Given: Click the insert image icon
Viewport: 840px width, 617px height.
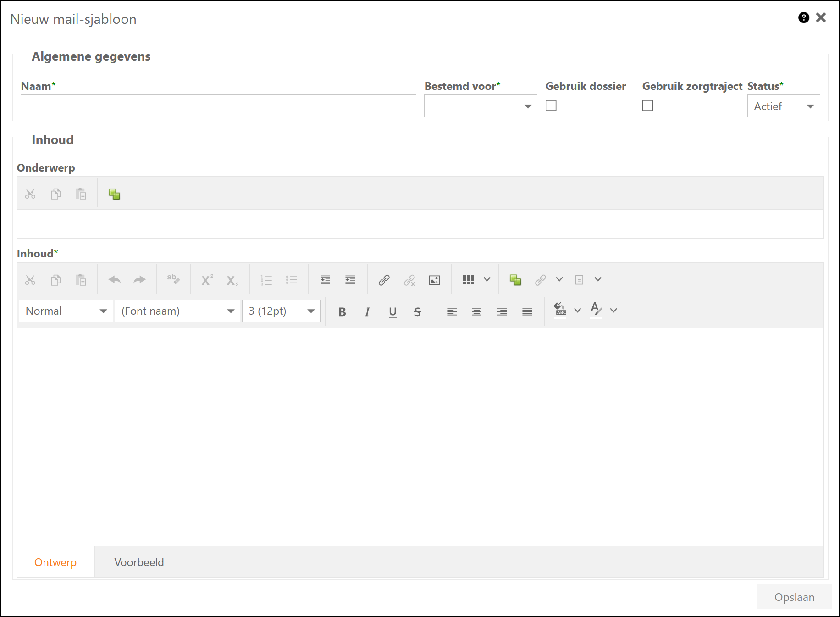Looking at the screenshot, I should 434,280.
